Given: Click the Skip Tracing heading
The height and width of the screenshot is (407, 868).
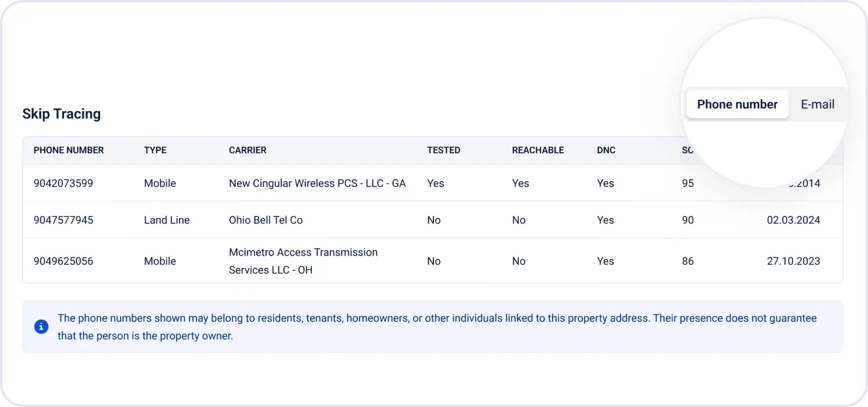Looking at the screenshot, I should click(61, 114).
